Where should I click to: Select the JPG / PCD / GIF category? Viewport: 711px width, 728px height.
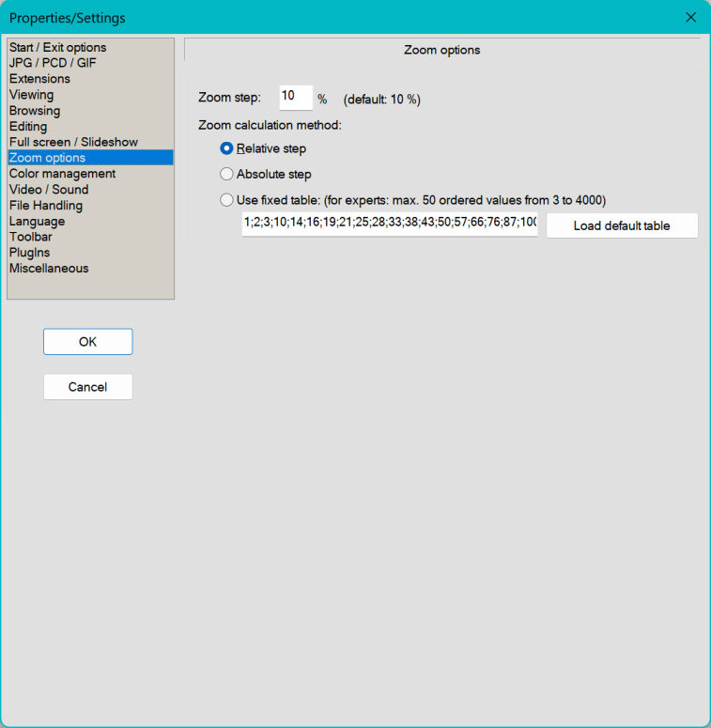(53, 63)
